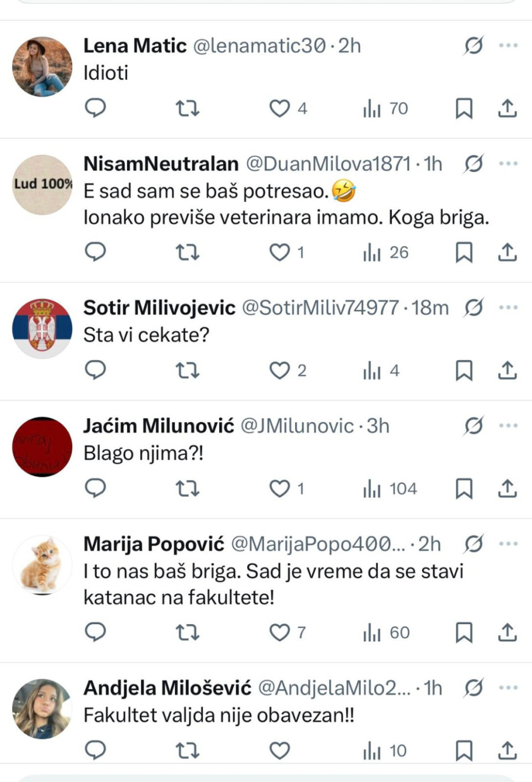Like Andjela Milošević's tweet
Image resolution: width=532 pixels, height=782 pixels.
coord(280,751)
